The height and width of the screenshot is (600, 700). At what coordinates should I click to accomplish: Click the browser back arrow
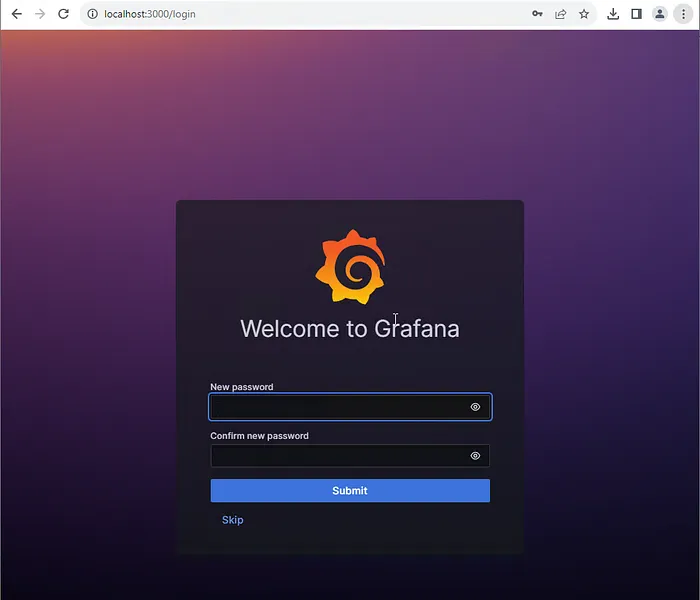coord(16,14)
